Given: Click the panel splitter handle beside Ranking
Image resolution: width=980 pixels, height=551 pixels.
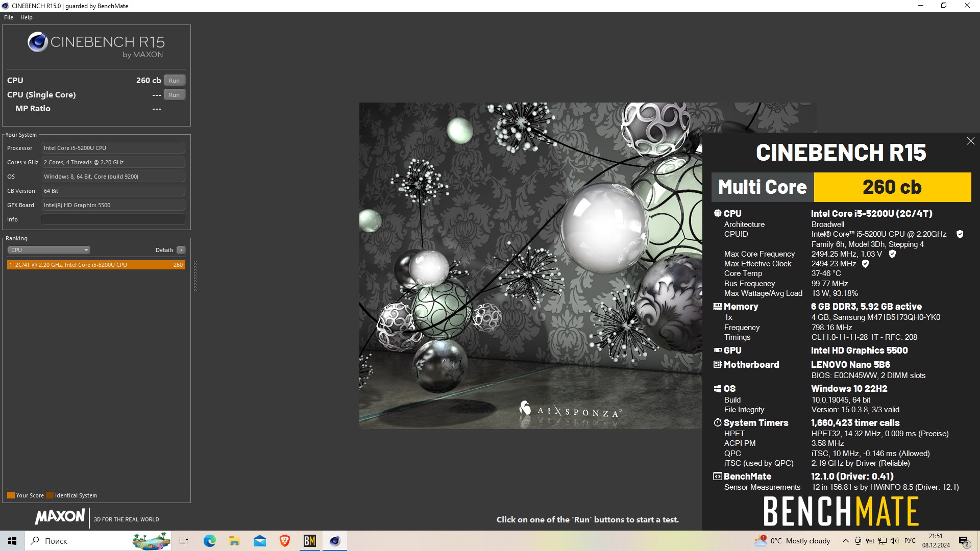Looking at the screenshot, I should pyautogui.click(x=195, y=276).
